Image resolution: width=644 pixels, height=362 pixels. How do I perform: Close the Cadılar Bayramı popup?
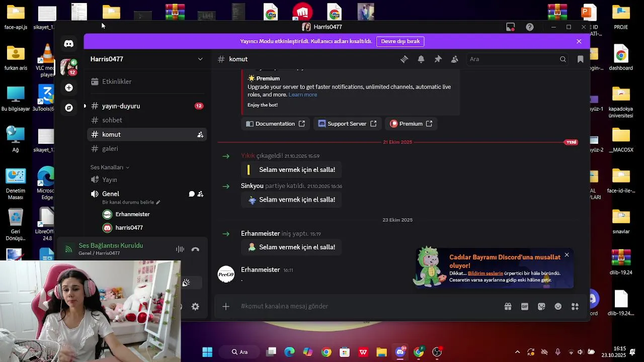tap(567, 255)
